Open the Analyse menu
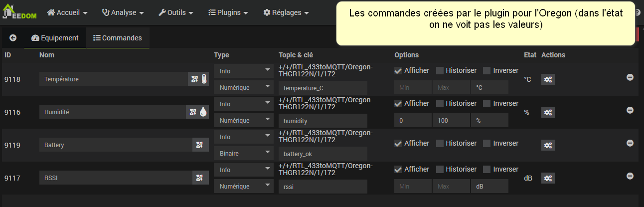 123,12
